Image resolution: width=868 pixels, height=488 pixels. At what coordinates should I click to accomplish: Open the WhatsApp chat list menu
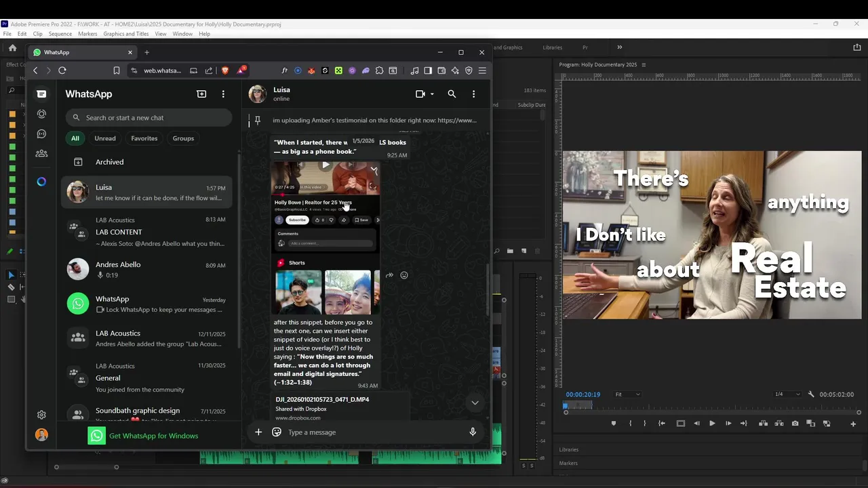pyautogui.click(x=223, y=94)
